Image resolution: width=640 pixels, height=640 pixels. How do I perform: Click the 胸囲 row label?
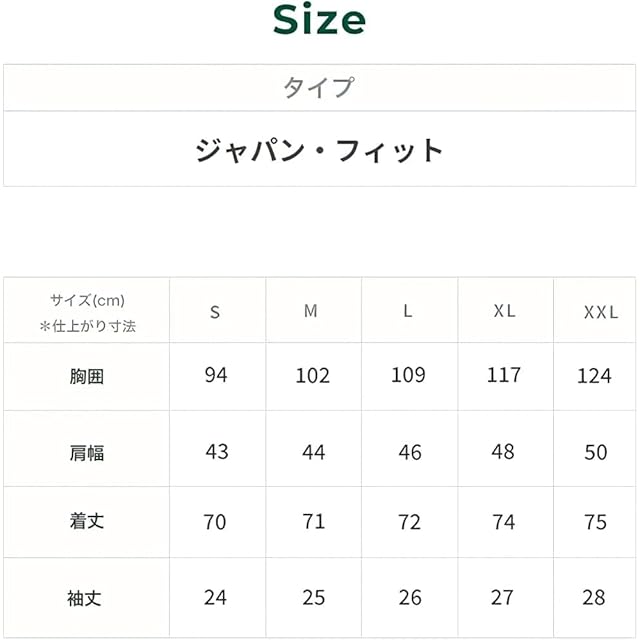(x=87, y=377)
